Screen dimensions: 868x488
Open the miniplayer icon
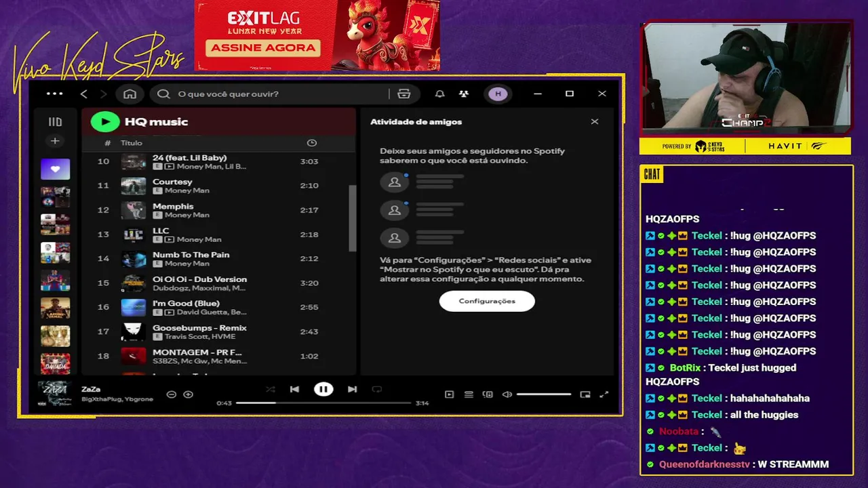(x=585, y=394)
